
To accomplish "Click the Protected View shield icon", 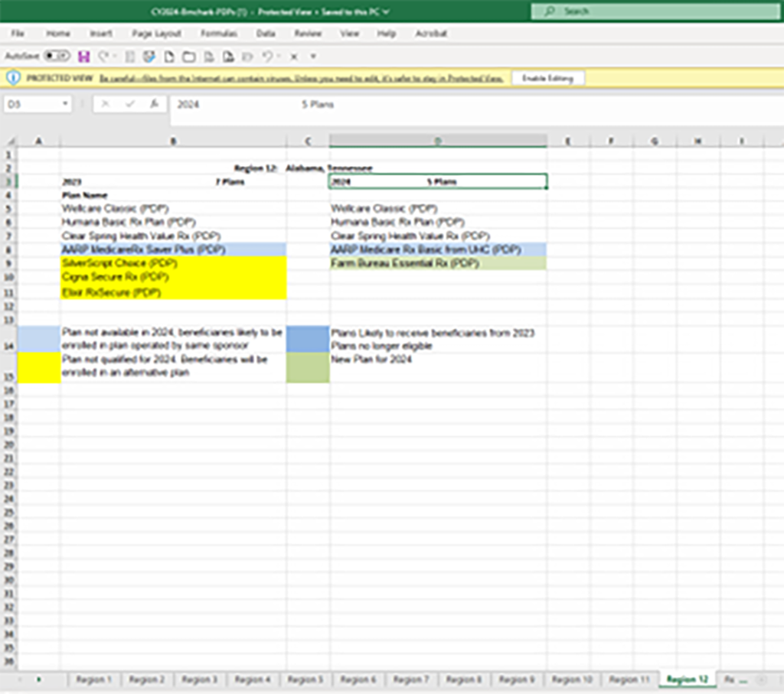I will pos(14,78).
